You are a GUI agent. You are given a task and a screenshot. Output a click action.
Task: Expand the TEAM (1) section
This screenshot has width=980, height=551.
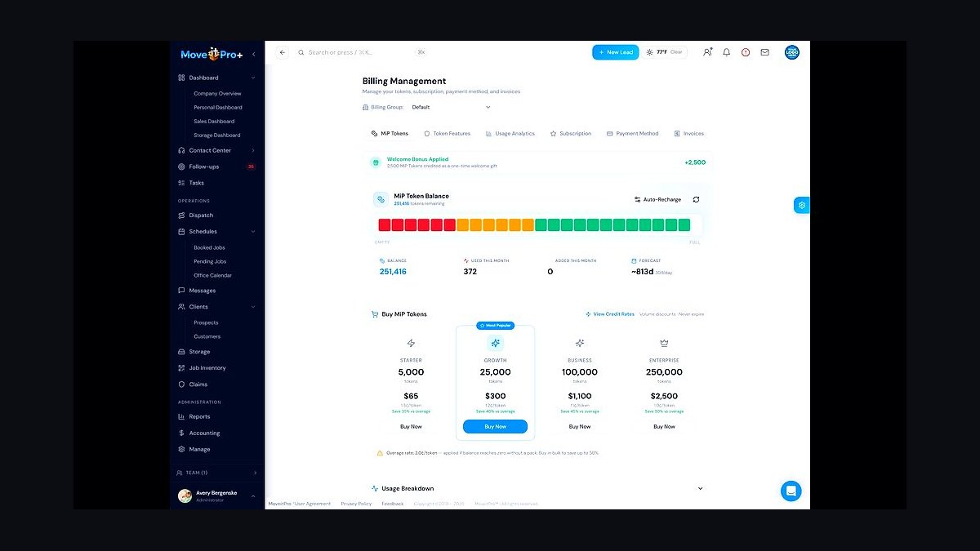217,473
